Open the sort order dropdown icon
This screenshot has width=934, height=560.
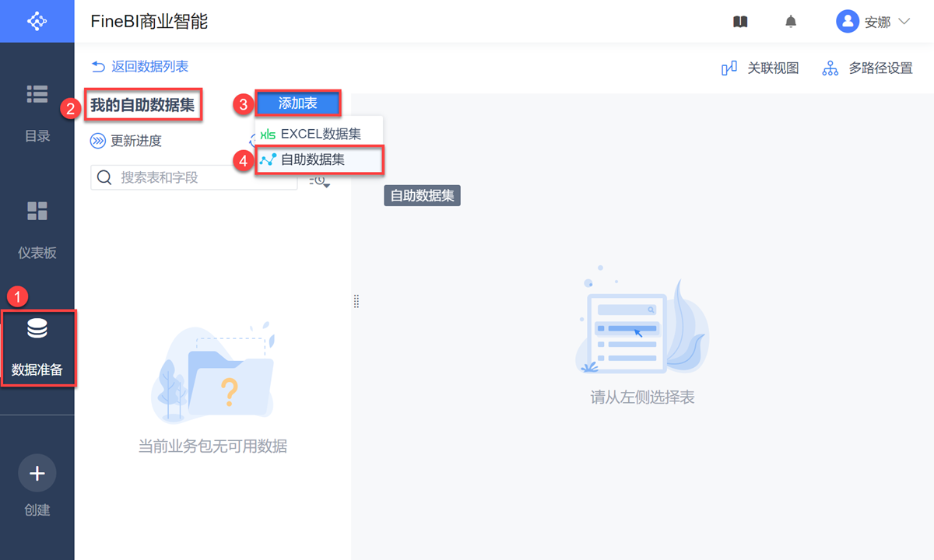[319, 180]
